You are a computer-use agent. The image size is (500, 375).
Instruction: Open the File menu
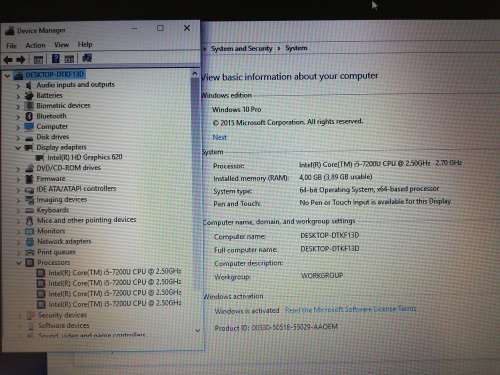[x=11, y=46]
